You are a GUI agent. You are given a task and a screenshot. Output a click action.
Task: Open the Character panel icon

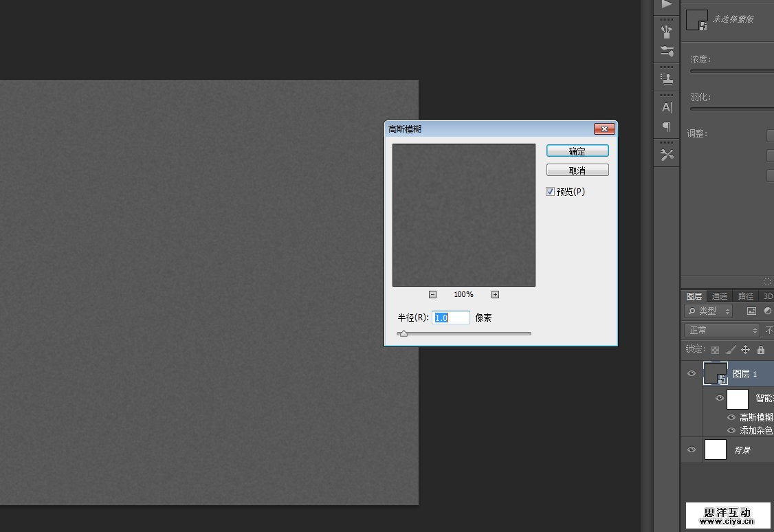666,107
